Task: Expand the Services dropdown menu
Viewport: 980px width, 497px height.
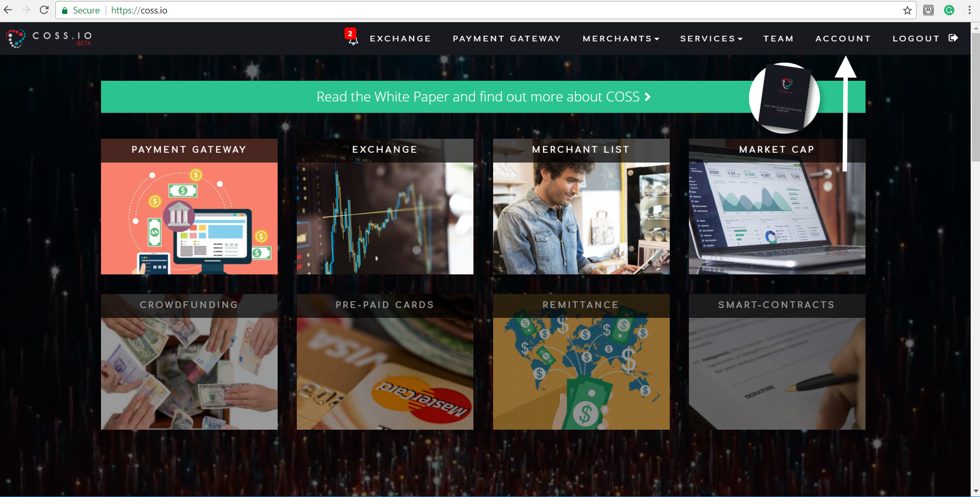Action: coord(711,38)
